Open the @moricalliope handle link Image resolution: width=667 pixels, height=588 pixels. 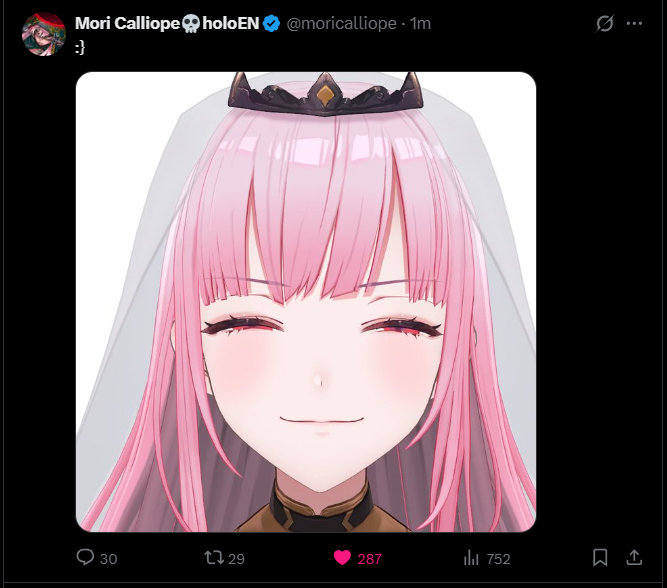point(341,23)
